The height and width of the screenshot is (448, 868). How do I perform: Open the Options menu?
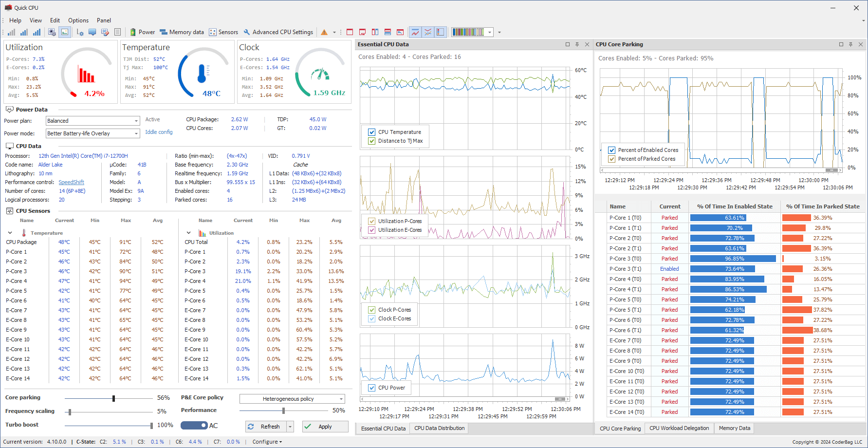click(78, 20)
